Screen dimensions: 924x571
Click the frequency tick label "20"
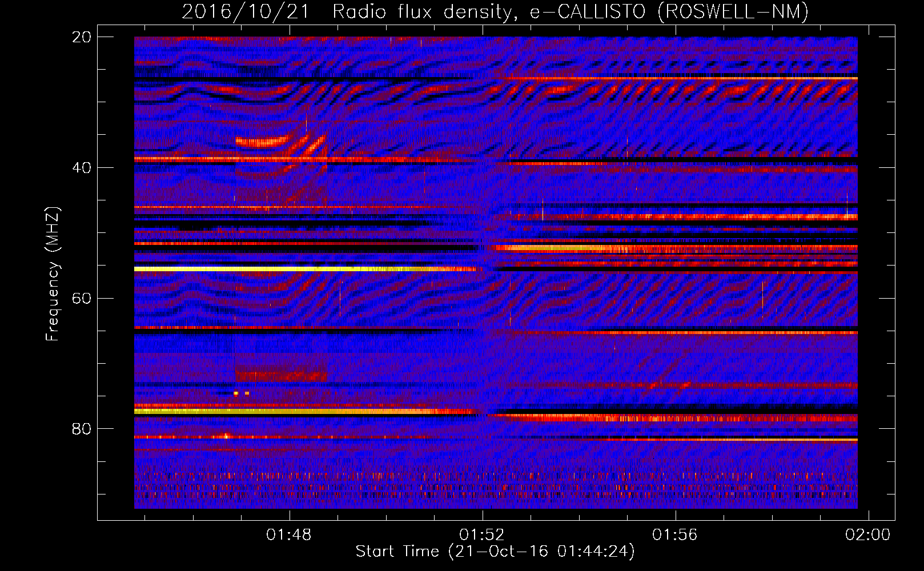point(82,37)
